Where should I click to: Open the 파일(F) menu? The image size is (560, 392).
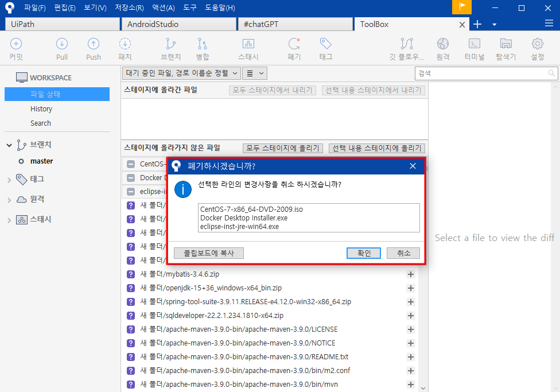tap(34, 7)
